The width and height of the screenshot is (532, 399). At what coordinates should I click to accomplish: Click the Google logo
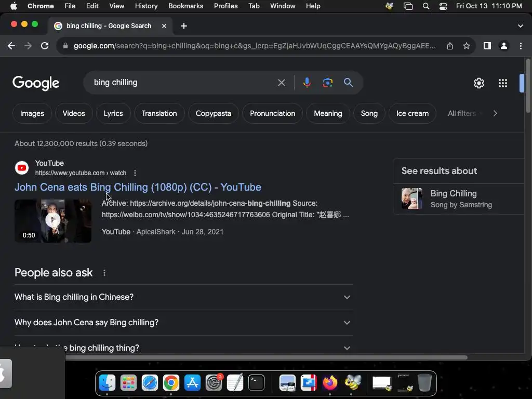(x=36, y=83)
